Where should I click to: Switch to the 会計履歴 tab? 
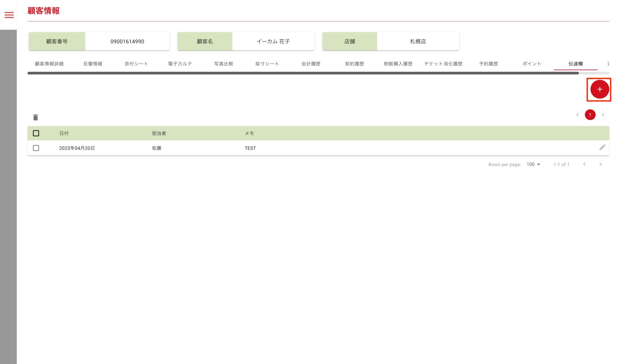(311, 64)
